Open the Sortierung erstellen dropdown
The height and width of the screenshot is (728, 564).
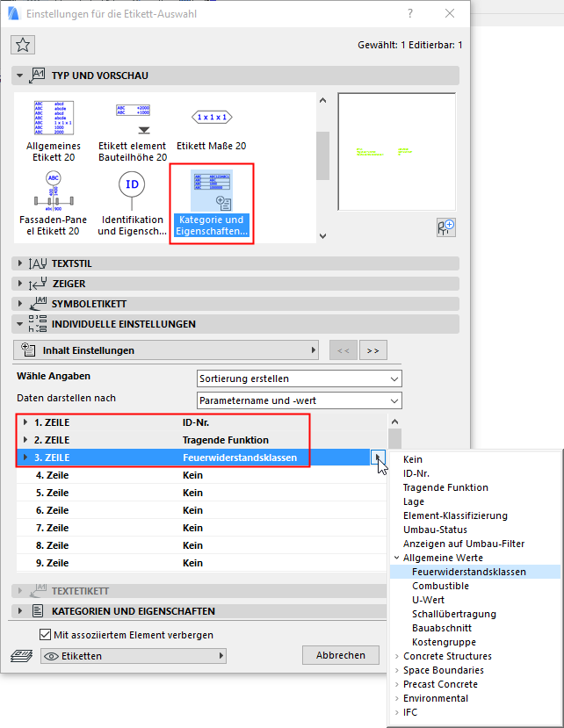tap(300, 378)
